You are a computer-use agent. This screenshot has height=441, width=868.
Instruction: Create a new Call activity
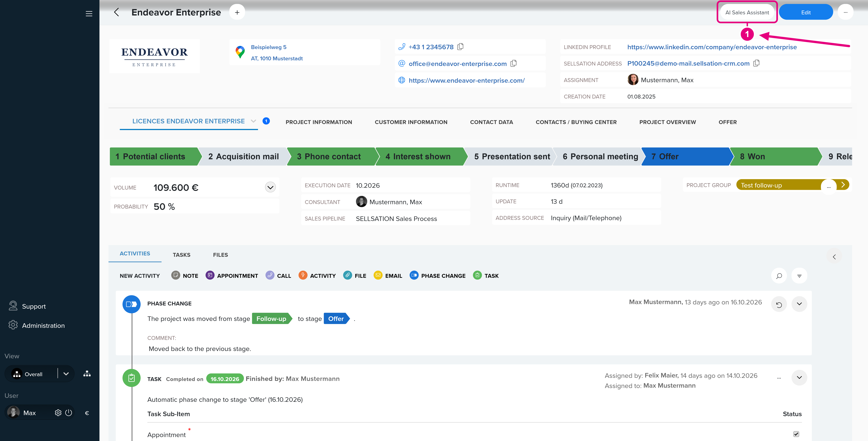tap(278, 276)
